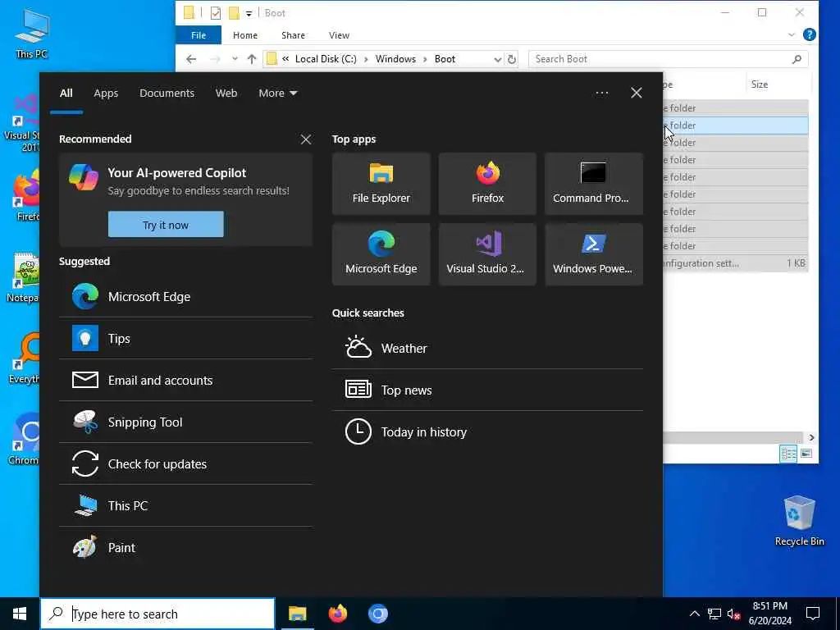Click the search options ellipsis
The image size is (840, 630).
tap(601, 94)
